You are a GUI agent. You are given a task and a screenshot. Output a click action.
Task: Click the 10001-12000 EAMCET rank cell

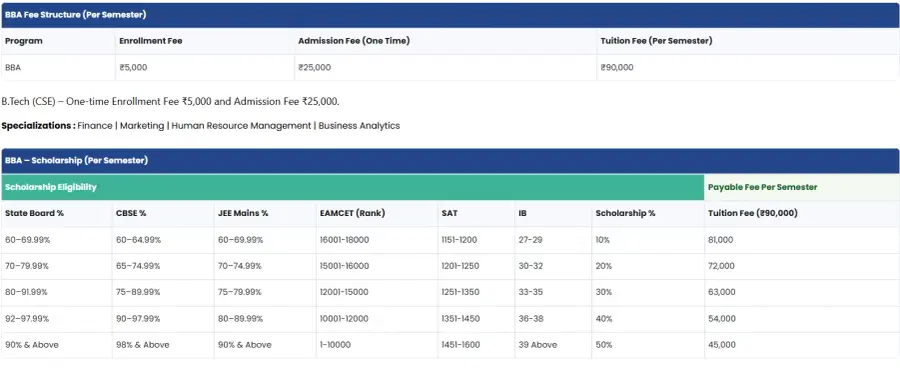(377, 319)
